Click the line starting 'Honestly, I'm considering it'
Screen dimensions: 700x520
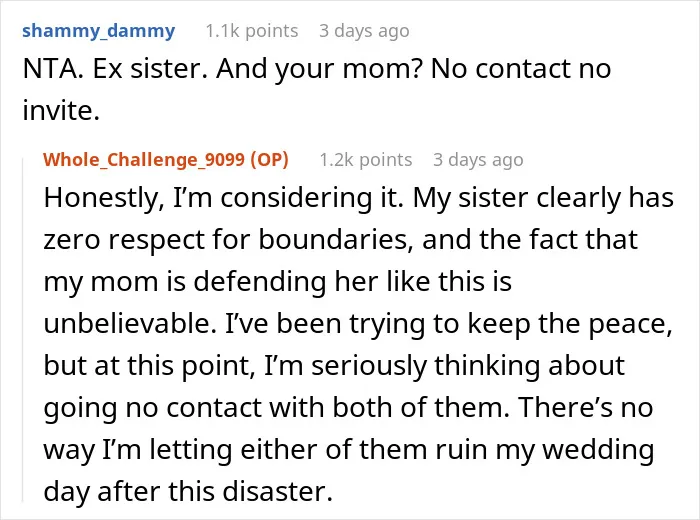pyautogui.click(x=358, y=198)
